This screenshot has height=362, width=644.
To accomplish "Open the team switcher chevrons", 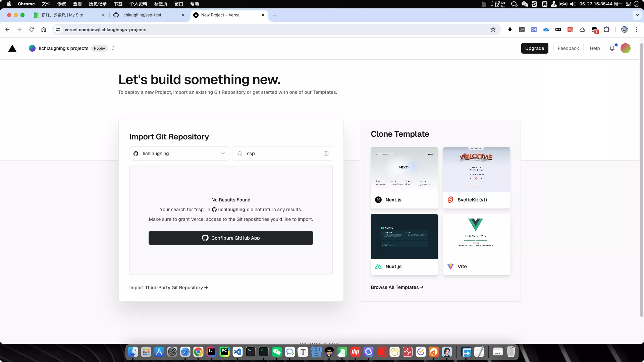I will [x=113, y=48].
